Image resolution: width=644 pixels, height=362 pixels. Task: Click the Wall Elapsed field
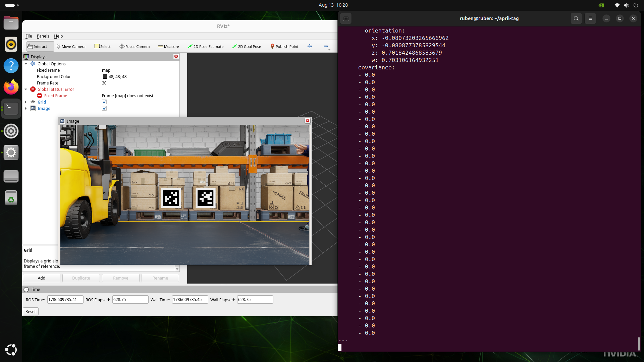pyautogui.click(x=255, y=299)
